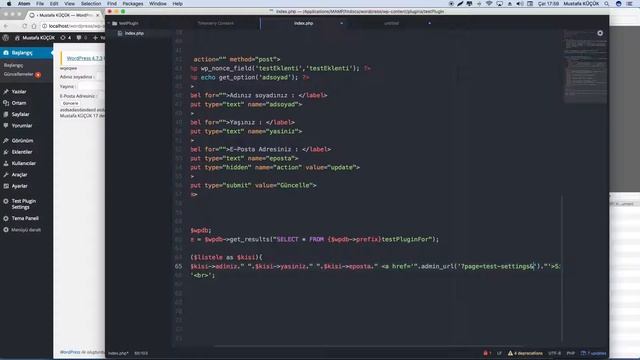Click the volume icon in menu bar

pos(520,4)
